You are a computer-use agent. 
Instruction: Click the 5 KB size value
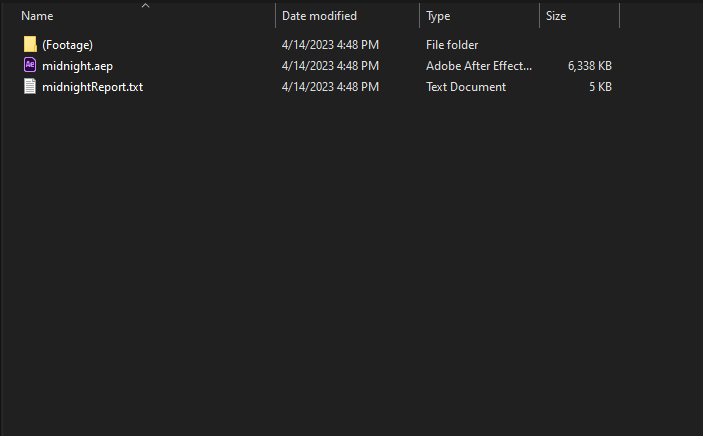point(600,87)
